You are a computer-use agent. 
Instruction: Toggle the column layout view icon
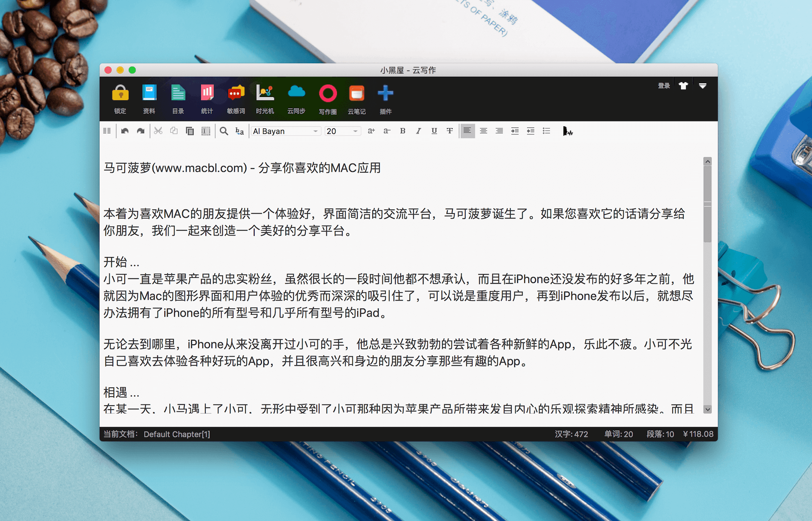(107, 131)
